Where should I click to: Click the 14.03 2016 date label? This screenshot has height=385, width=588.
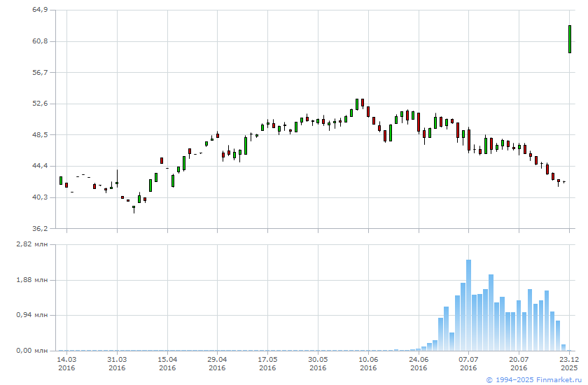(x=66, y=363)
